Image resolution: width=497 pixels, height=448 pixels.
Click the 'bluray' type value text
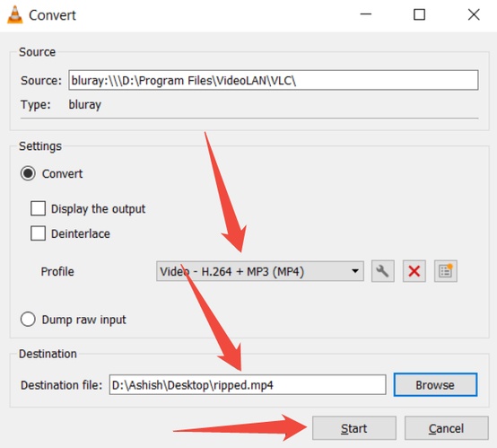click(x=85, y=105)
